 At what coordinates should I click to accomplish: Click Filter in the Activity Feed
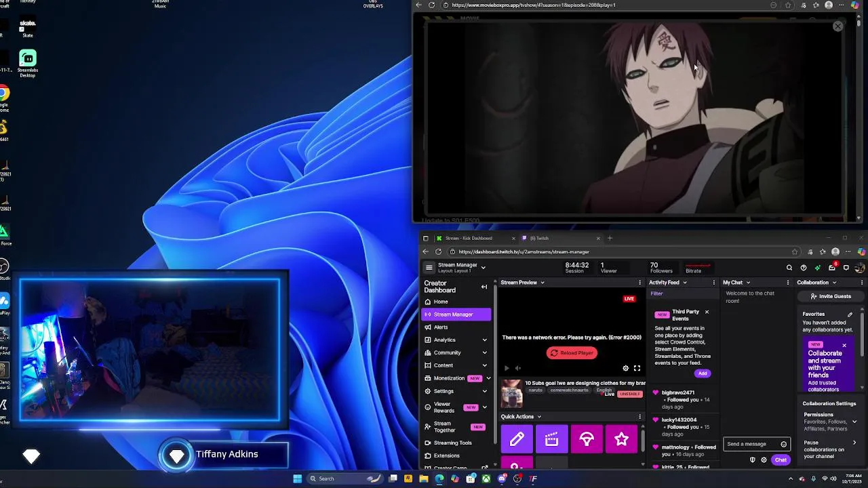(656, 293)
